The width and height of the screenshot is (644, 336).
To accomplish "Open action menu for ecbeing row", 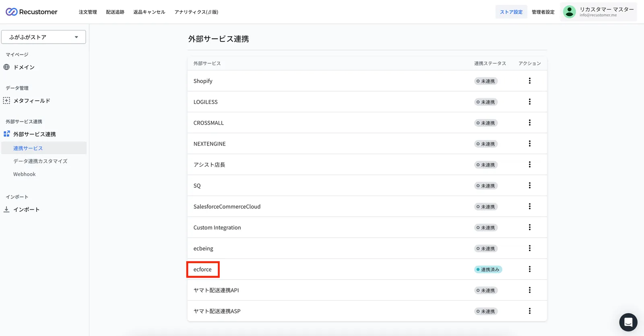I will [530, 249].
